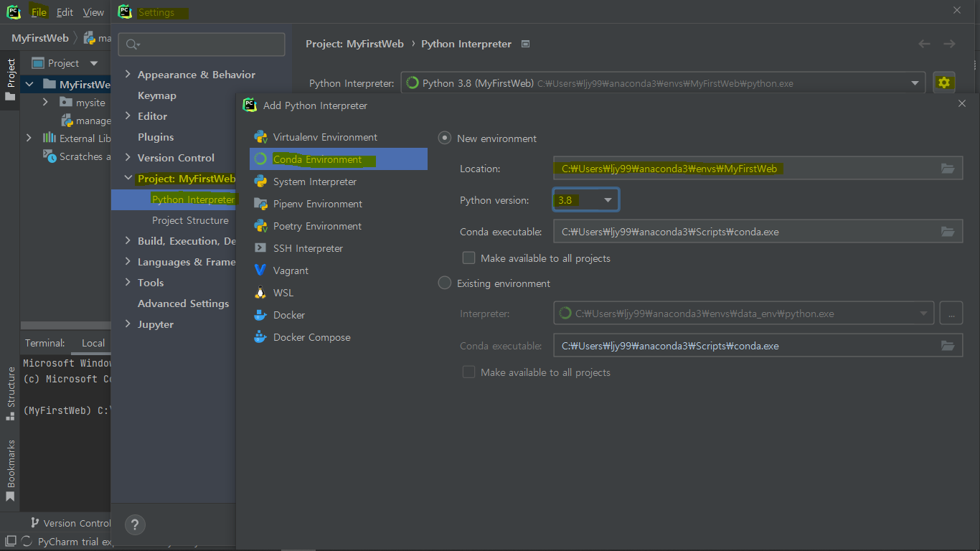The height and width of the screenshot is (551, 980).
Task: Click Project: MyFirstWeb breadcrumb in Settings header
Action: (354, 44)
